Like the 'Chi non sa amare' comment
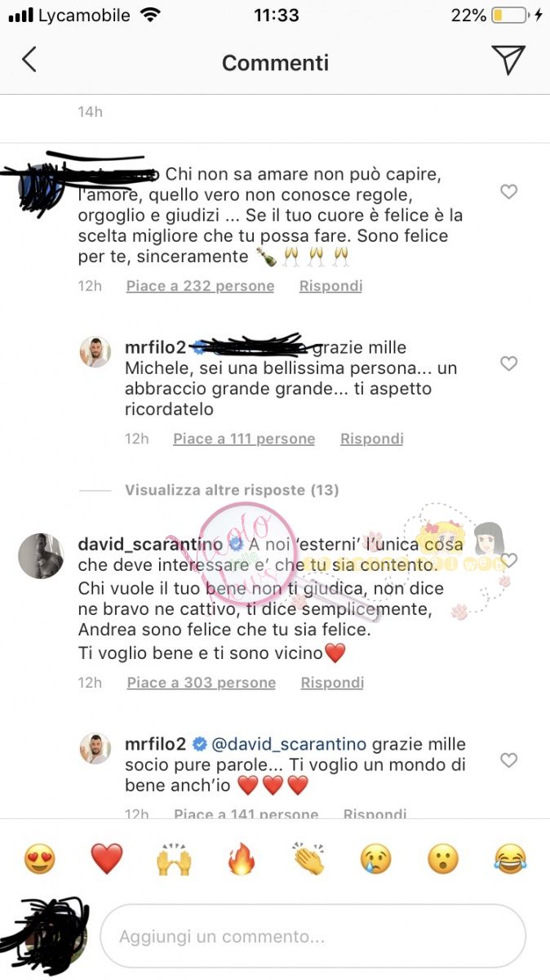This screenshot has width=550, height=980. tap(508, 192)
